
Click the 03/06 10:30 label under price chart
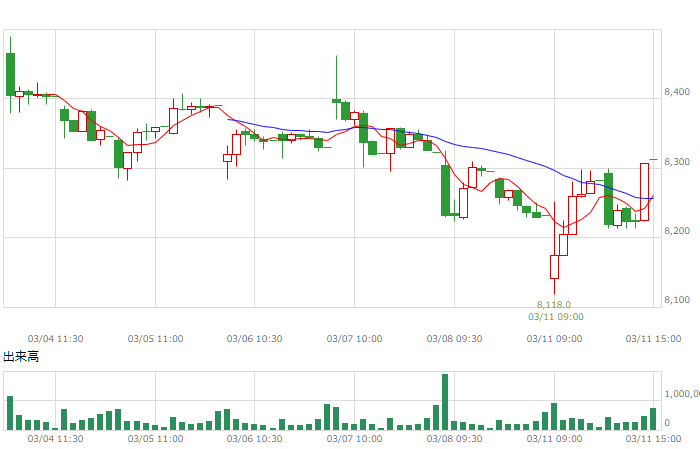click(254, 339)
